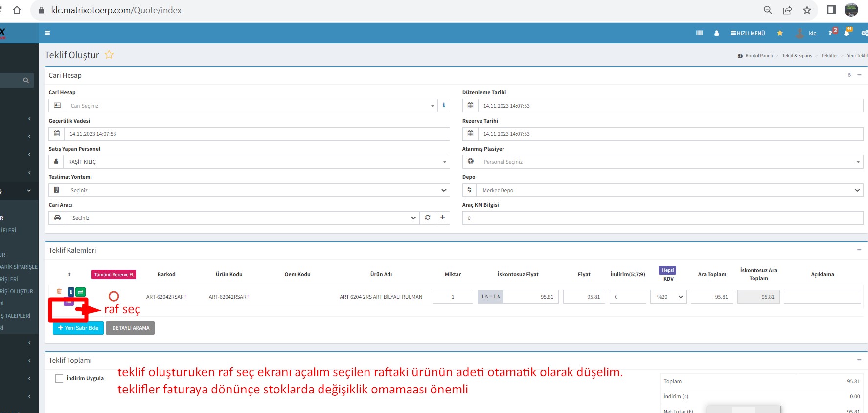868x413 pixels.
Task: Click the Tümünü Rezerve Et button
Action: pos(114,275)
